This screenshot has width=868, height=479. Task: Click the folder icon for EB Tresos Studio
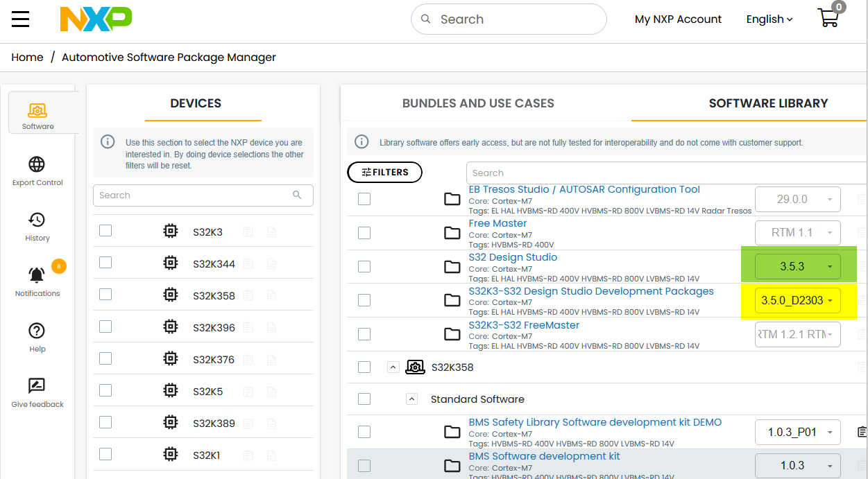452,200
